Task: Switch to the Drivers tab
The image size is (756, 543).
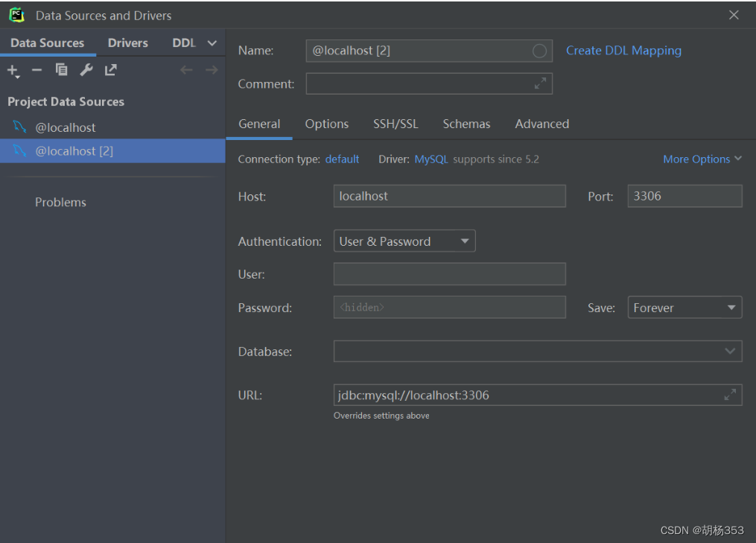Action: (x=128, y=43)
